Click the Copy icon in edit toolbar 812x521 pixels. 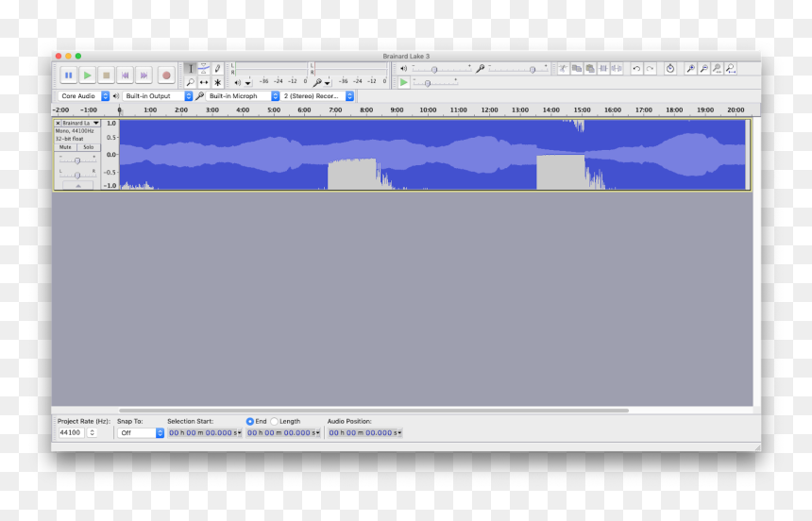(x=576, y=68)
